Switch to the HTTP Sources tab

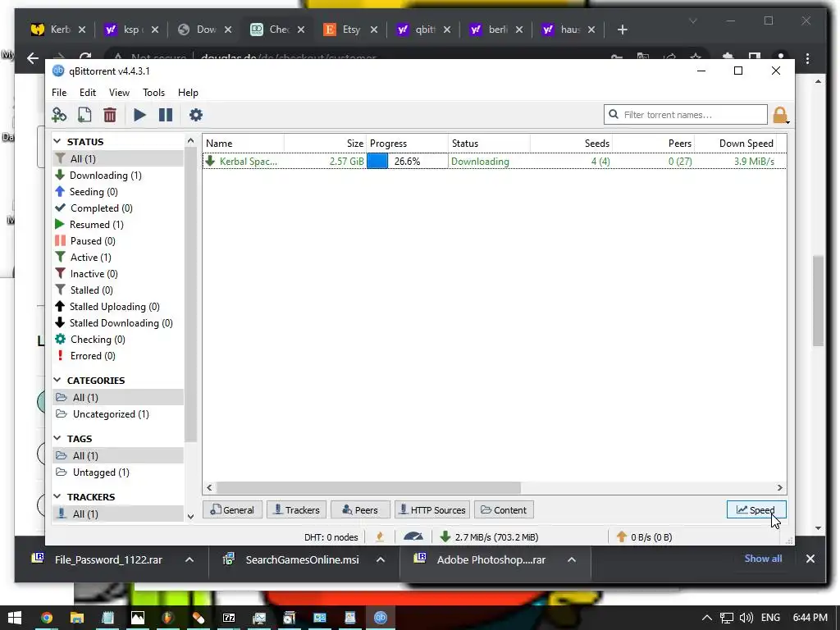pos(432,509)
